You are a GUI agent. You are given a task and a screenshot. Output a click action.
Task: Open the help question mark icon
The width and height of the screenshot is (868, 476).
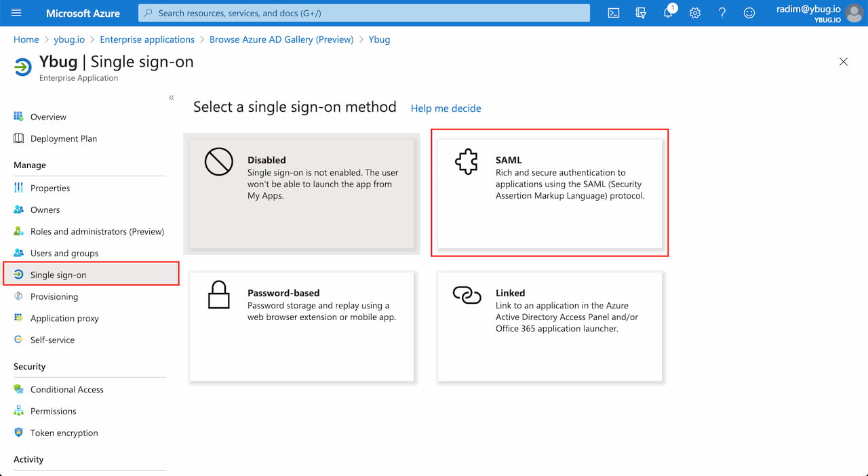pyautogui.click(x=722, y=13)
